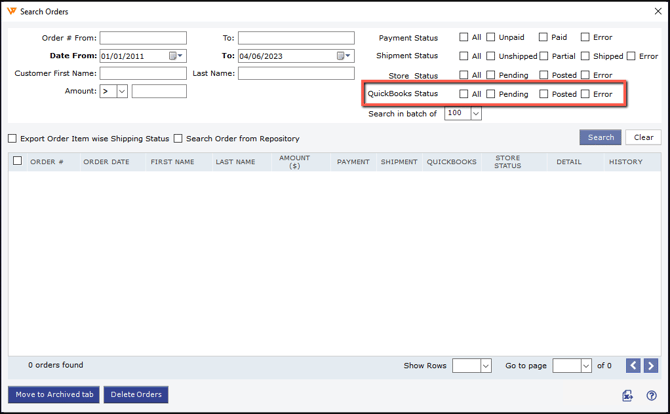Screen dimensions: 670x414
Task: Enable the Payment Status Unpaid checkbox
Action: coord(491,37)
